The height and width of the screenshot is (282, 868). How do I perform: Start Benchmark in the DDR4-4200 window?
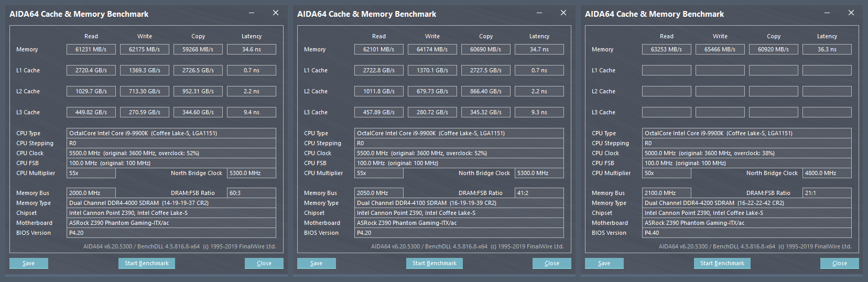click(x=722, y=263)
